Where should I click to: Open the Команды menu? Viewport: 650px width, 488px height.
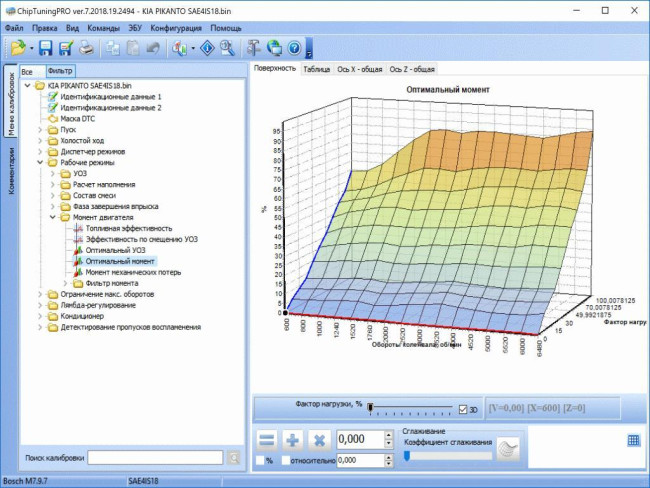[104, 28]
